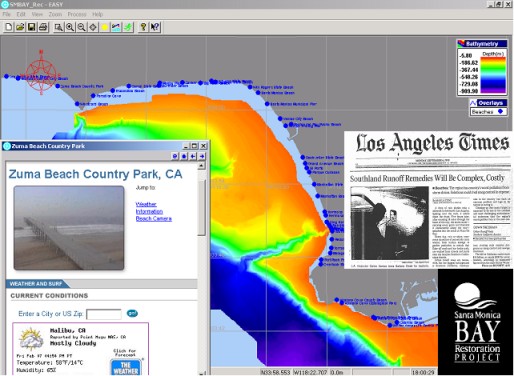Click the New document toolbar icon
This screenshot has width=514, height=376.
click(x=9, y=27)
